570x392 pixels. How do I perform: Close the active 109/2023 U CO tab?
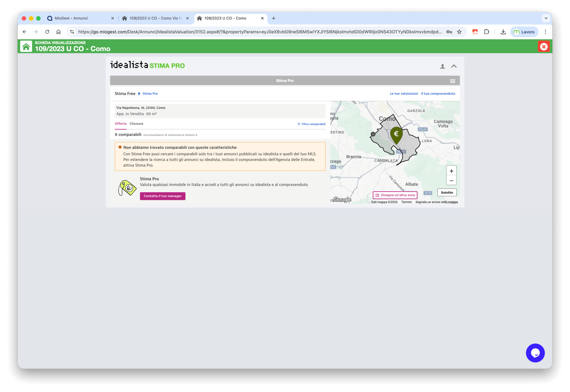(x=262, y=18)
